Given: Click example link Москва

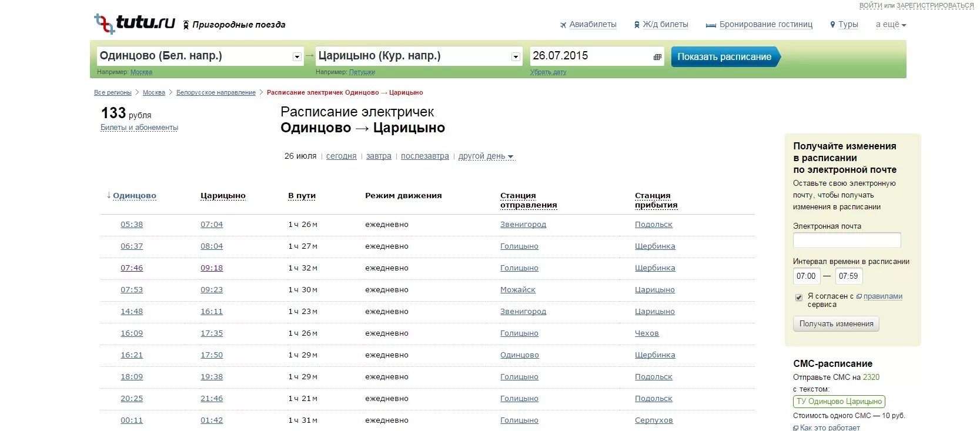Looking at the screenshot, I should pos(141,72).
